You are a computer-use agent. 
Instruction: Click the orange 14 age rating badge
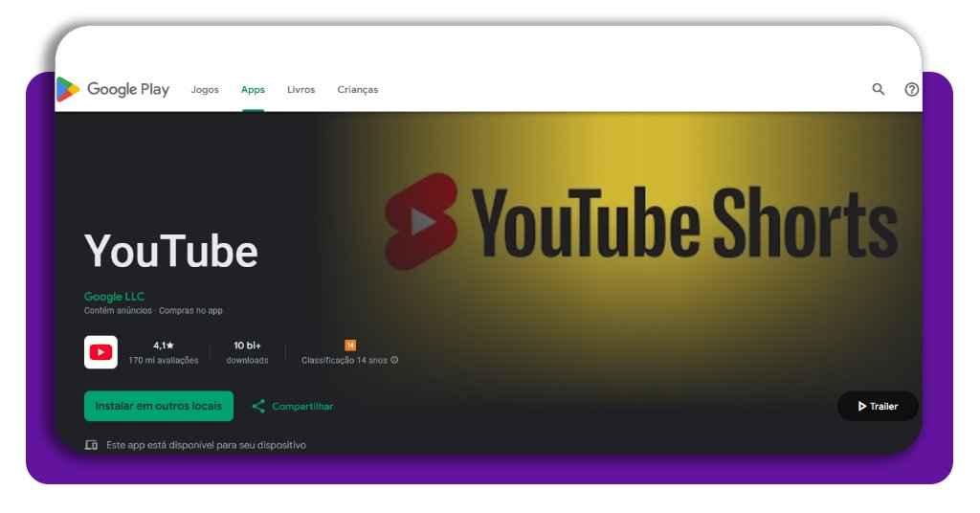pos(350,345)
